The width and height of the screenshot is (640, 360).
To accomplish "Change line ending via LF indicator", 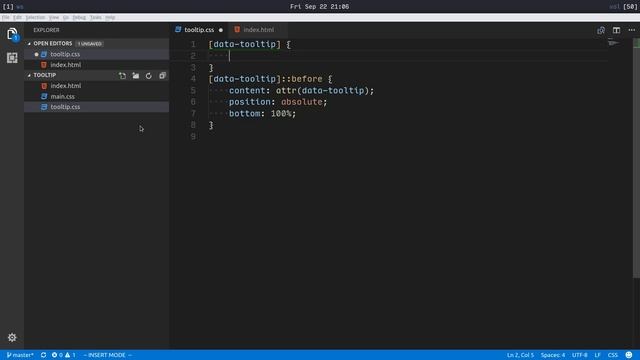I will (x=598, y=355).
